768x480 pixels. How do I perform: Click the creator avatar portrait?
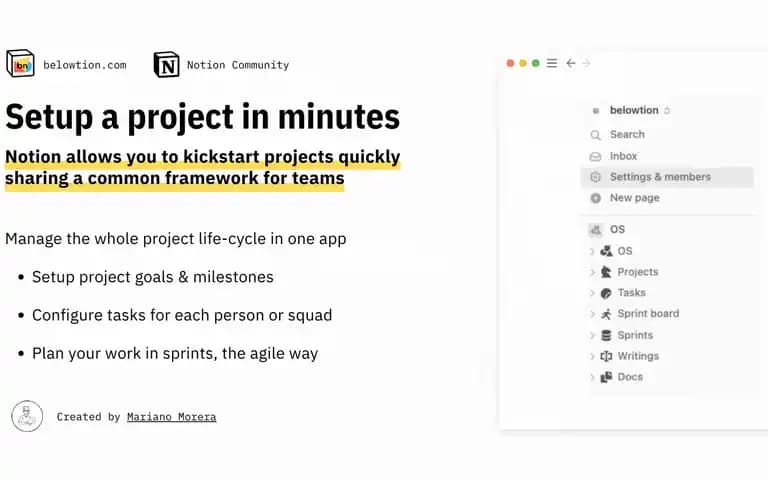(27, 416)
